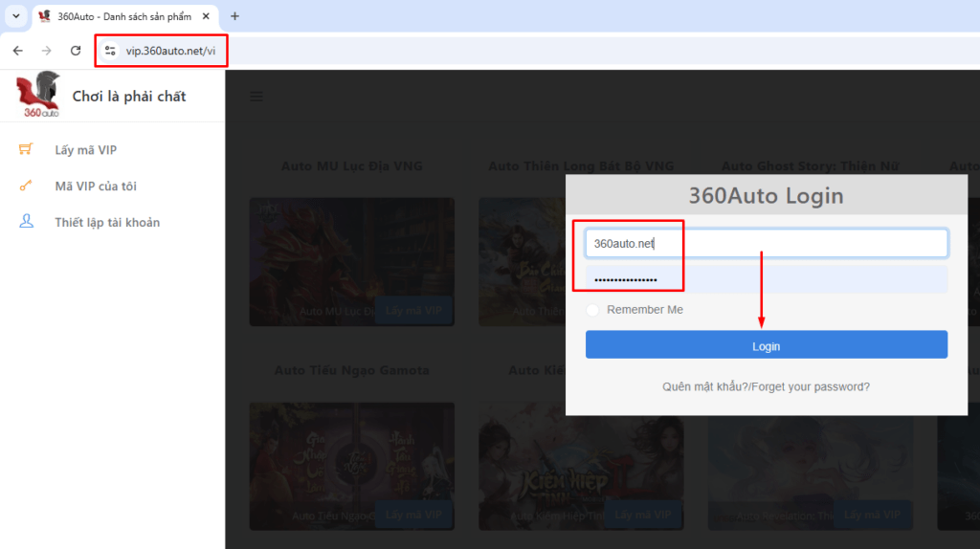Click the Auto Ghost Story: Thiện Nữ heading

[811, 166]
